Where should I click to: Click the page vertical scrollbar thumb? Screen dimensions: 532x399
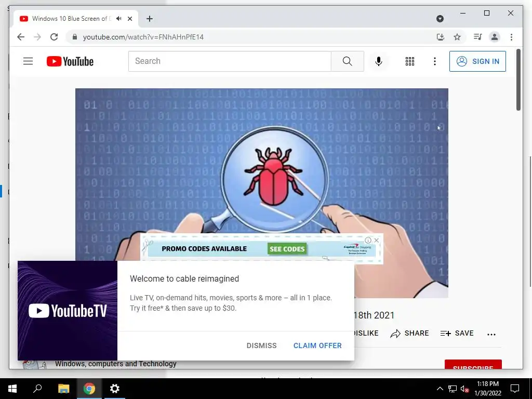click(x=518, y=79)
